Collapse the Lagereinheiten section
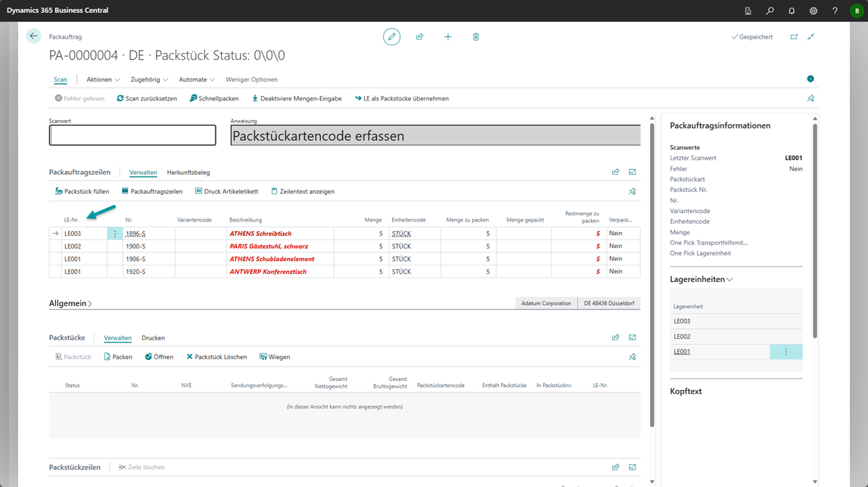Image resolution: width=868 pixels, height=487 pixels. tap(701, 280)
